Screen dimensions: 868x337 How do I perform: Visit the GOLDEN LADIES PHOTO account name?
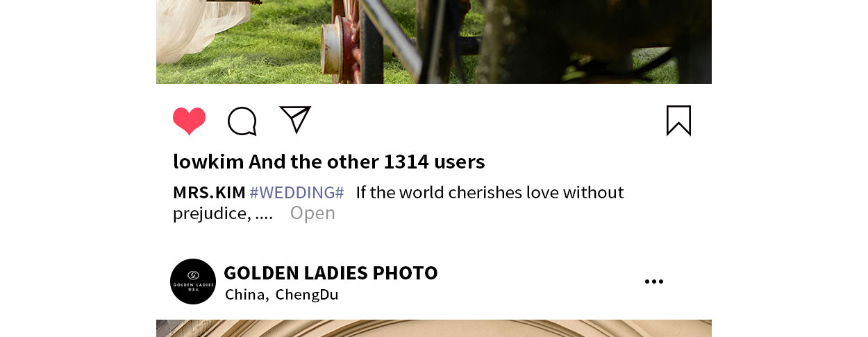coord(331,273)
